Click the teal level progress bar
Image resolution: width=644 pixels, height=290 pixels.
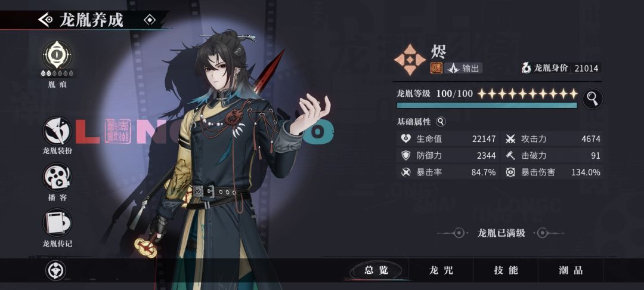(x=487, y=105)
